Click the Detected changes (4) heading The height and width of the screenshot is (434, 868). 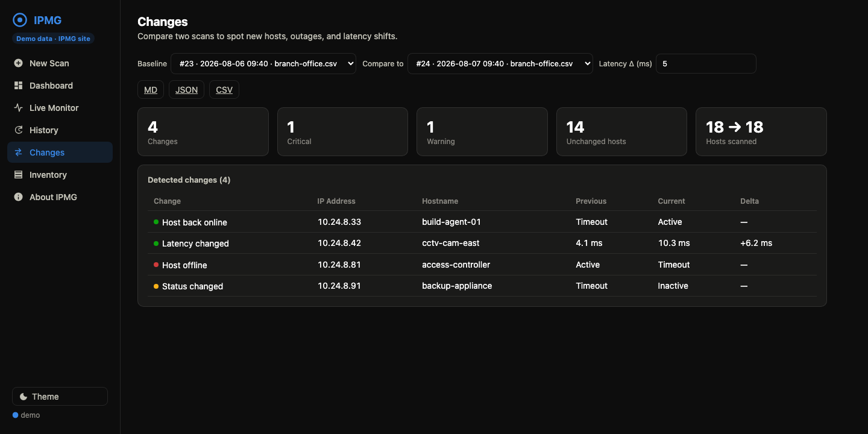[x=189, y=180]
